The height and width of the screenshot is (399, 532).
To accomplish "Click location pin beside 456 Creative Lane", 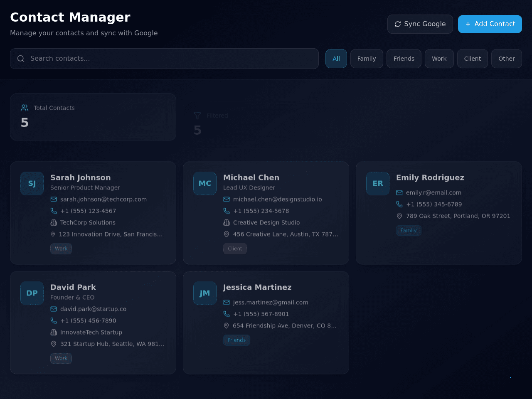I will [x=227, y=234].
